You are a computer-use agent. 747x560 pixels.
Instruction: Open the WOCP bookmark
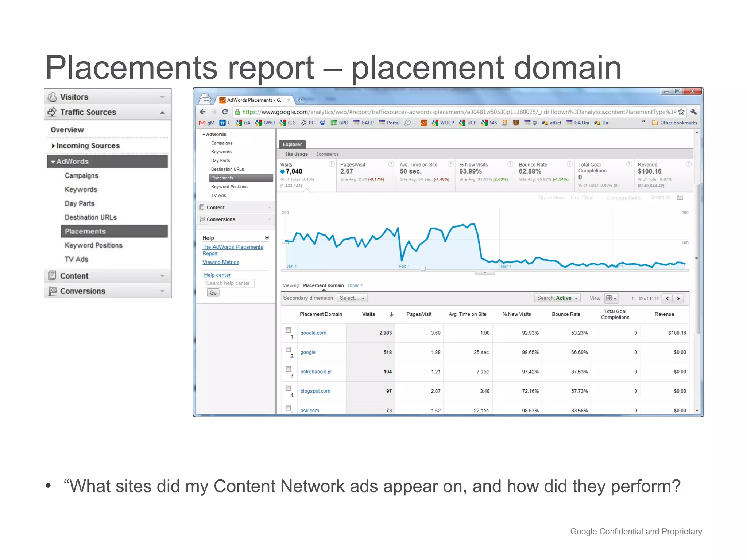click(443, 123)
